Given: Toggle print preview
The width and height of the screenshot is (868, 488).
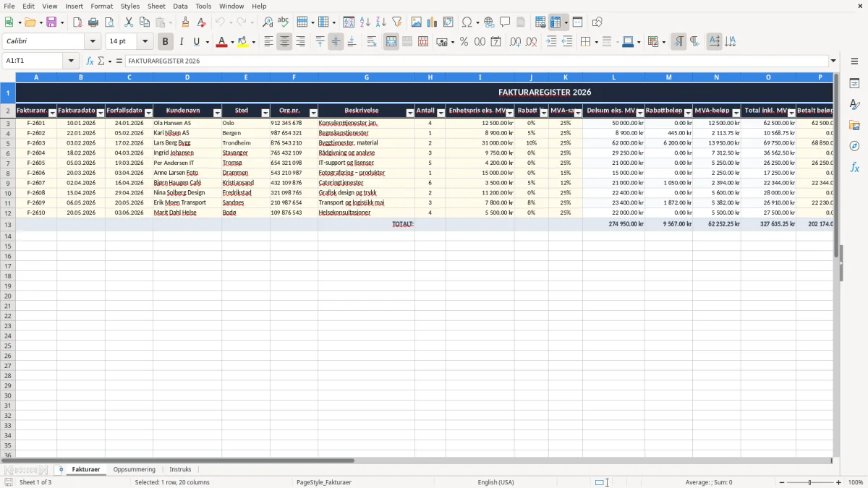Looking at the screenshot, I should tap(109, 22).
